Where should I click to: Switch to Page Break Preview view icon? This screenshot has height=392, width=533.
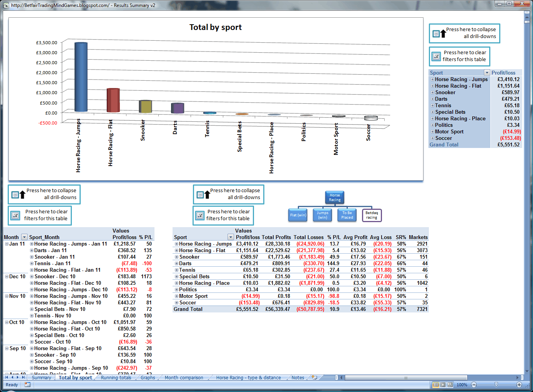click(x=450, y=385)
